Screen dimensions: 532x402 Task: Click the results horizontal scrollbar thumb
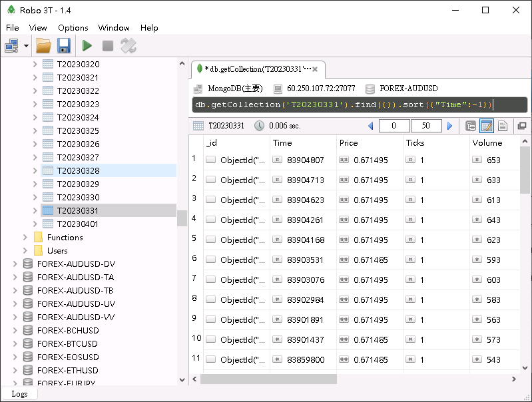tap(268, 379)
